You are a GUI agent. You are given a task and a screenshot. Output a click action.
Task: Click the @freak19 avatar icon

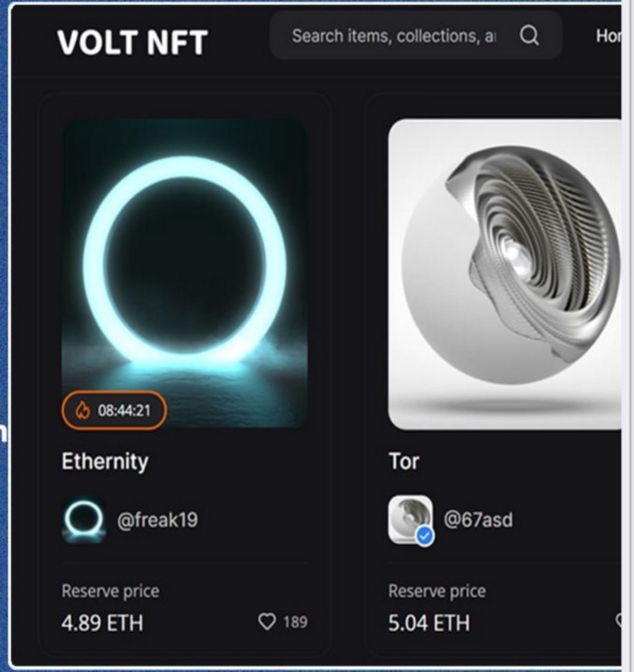click(84, 521)
